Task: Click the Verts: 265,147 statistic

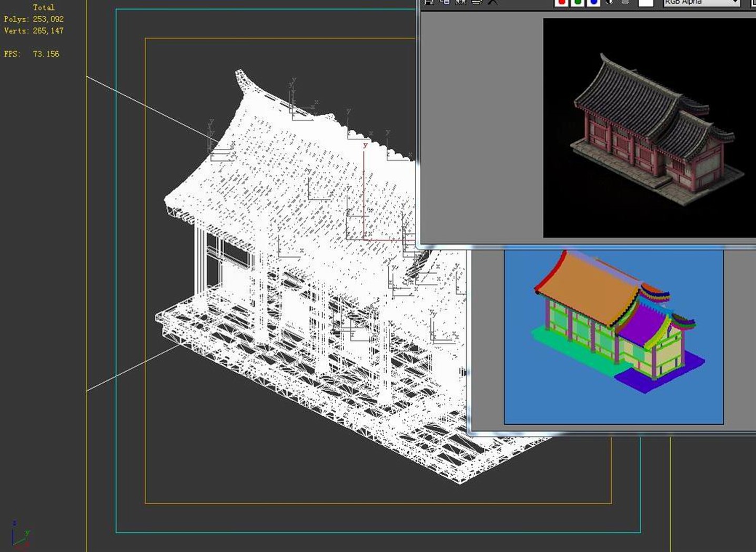Action: click(x=34, y=31)
